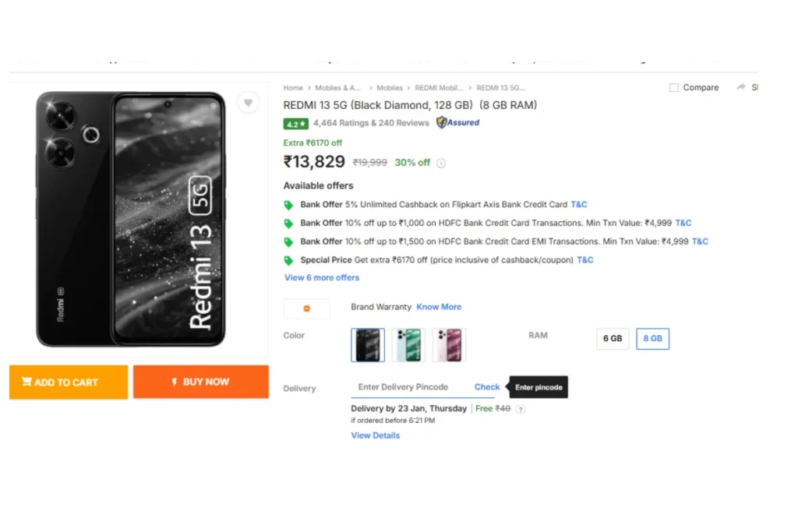Choose the green color variant swatch
Viewport: 798px width, 532px height.
click(x=408, y=345)
